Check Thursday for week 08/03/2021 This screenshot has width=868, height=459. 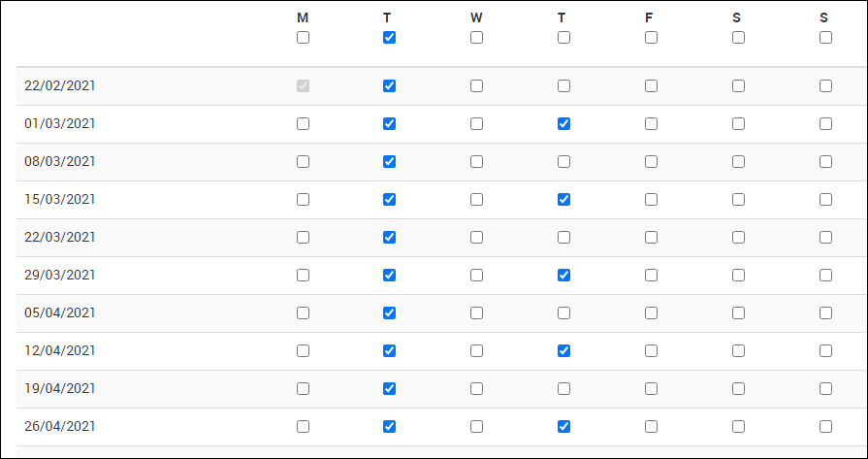pos(563,161)
